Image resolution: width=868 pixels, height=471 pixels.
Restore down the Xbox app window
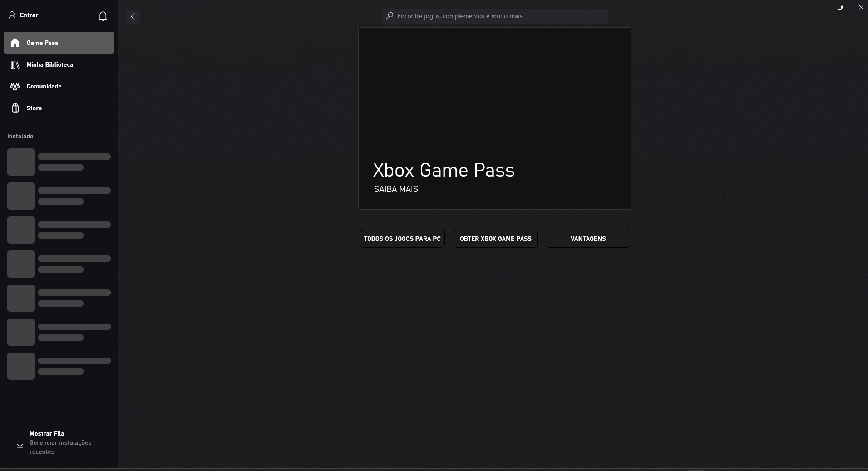pos(840,7)
